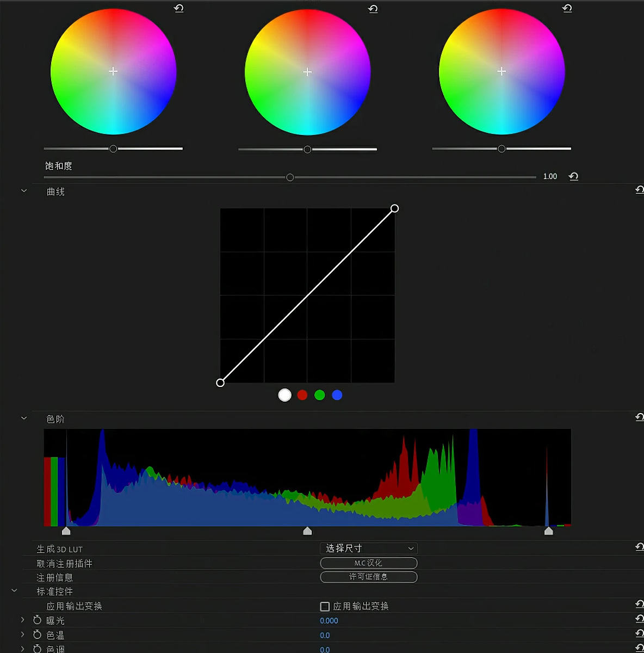The image size is (644, 653).
Task: Click the third color wheel center crosshair
Action: point(501,71)
